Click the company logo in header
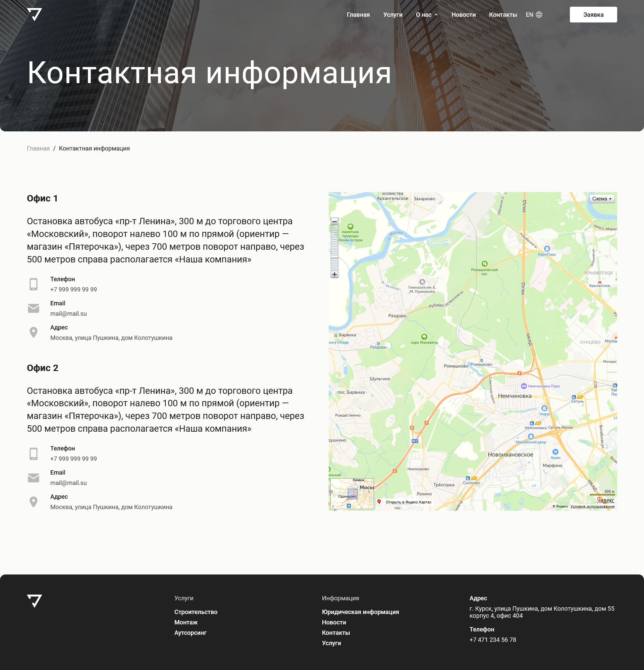The width and height of the screenshot is (644, 670). pyautogui.click(x=35, y=14)
